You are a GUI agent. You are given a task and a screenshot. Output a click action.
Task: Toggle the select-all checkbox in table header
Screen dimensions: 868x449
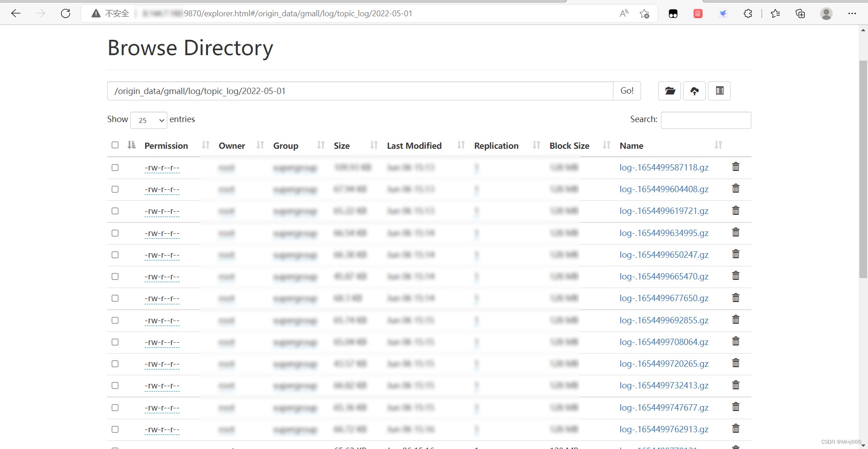coord(115,145)
